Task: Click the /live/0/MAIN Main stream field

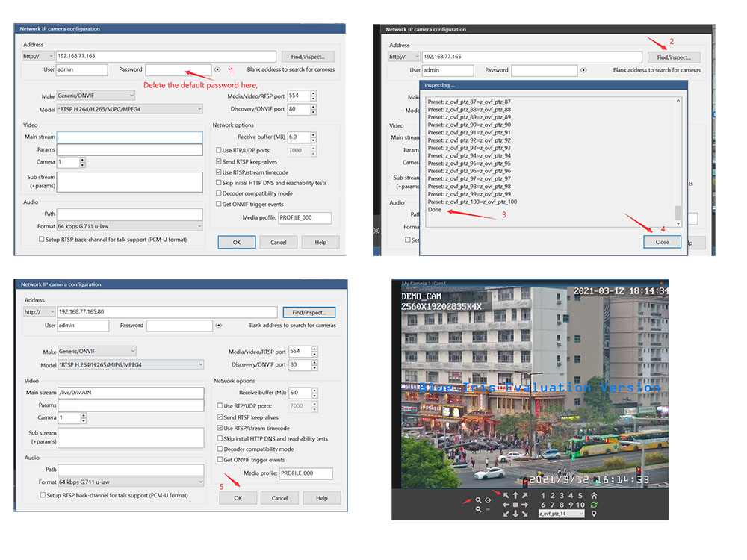Action: click(131, 393)
